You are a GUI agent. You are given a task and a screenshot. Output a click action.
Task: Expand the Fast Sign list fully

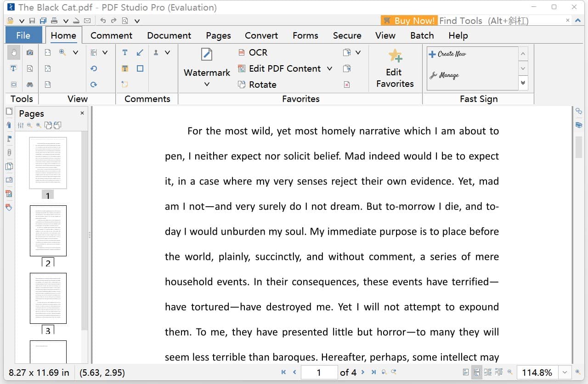click(x=523, y=83)
